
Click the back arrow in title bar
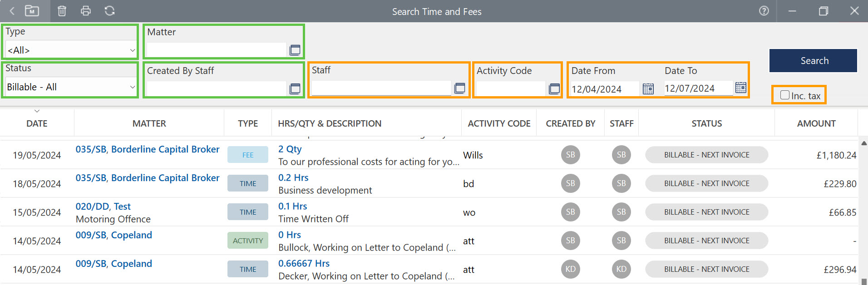point(12,11)
